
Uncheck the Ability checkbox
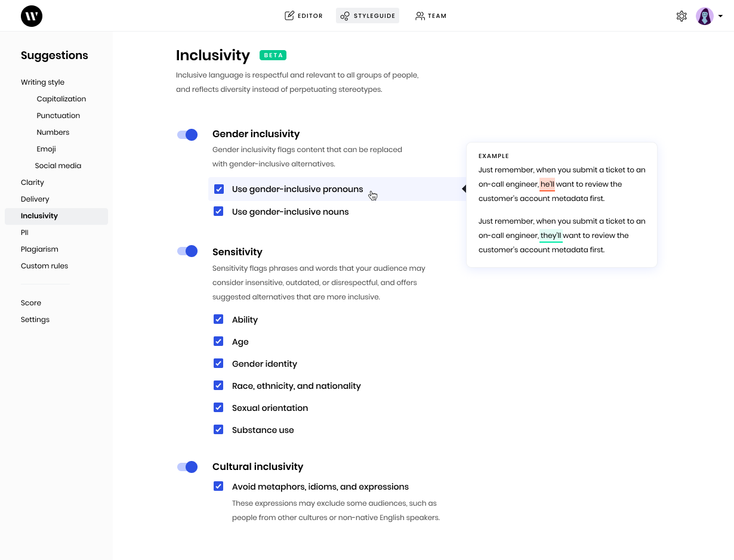point(218,319)
